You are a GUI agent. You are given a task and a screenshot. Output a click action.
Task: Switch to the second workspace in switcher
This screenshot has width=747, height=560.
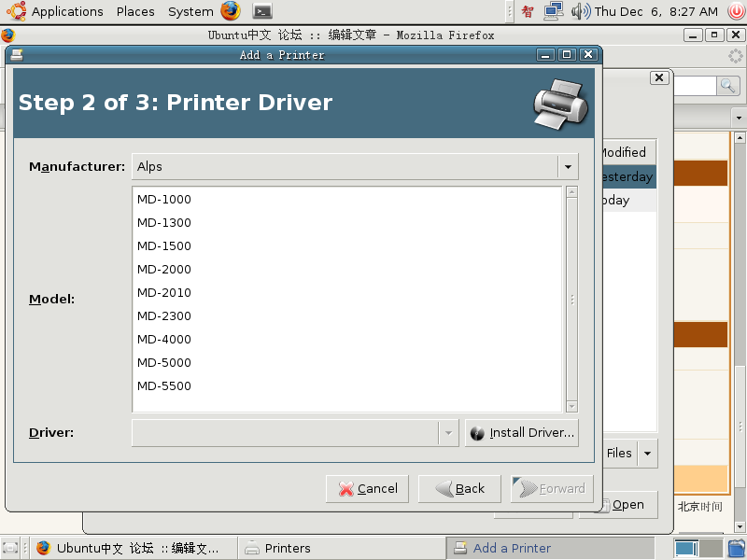click(711, 548)
